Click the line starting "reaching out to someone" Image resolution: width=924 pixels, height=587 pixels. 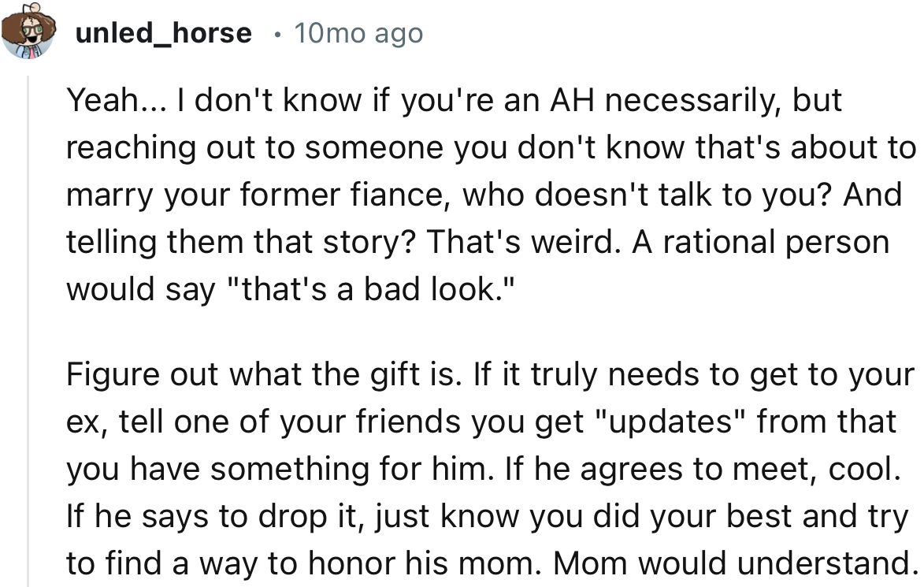pyautogui.click(x=491, y=147)
